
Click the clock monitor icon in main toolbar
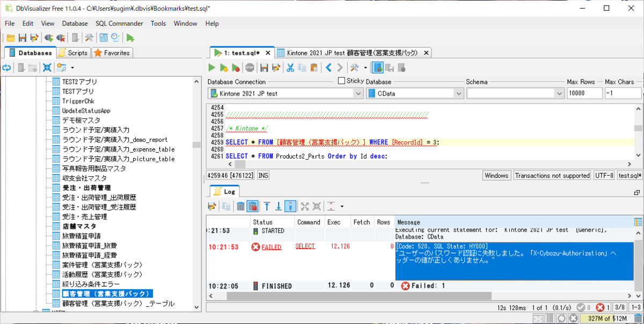tap(114, 38)
